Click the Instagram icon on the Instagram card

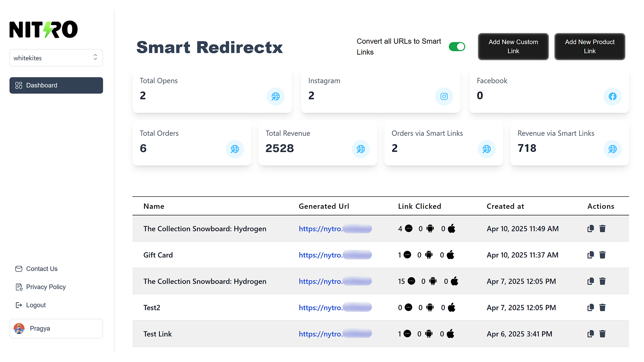444,97
